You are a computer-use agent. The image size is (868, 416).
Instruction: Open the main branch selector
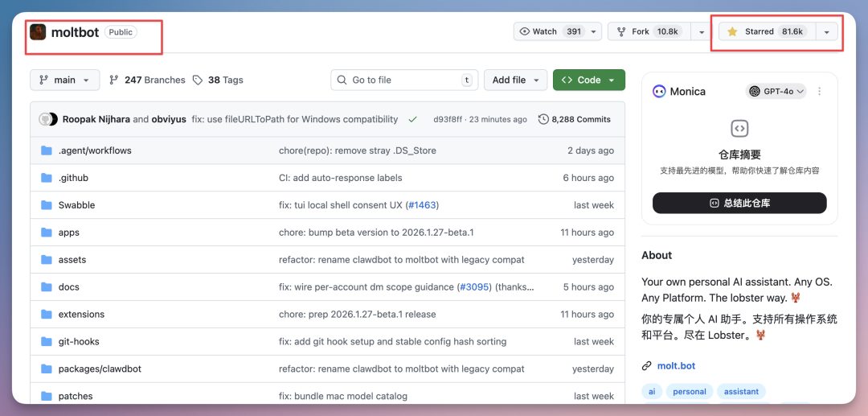point(65,80)
